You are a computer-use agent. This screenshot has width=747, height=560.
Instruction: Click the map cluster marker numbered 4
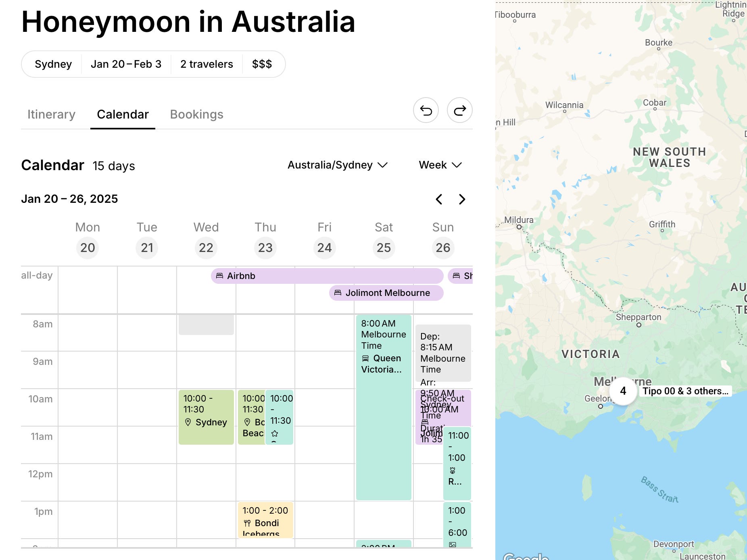[x=623, y=391]
